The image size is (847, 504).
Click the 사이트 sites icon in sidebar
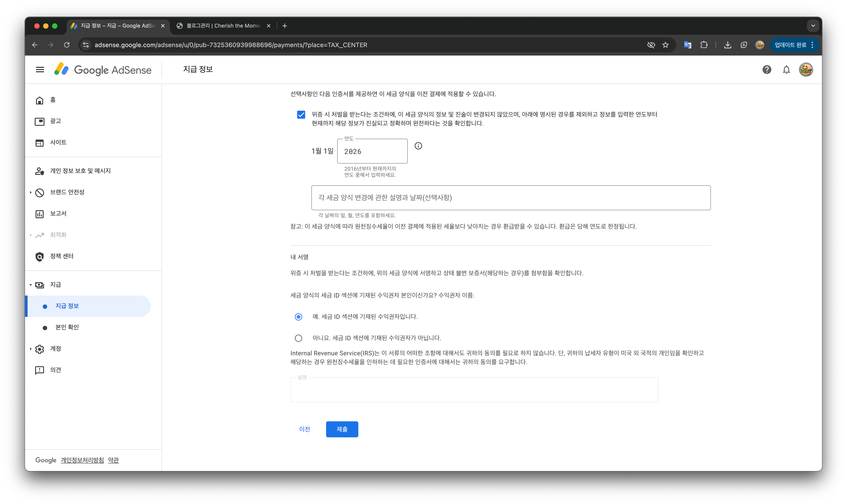39,143
